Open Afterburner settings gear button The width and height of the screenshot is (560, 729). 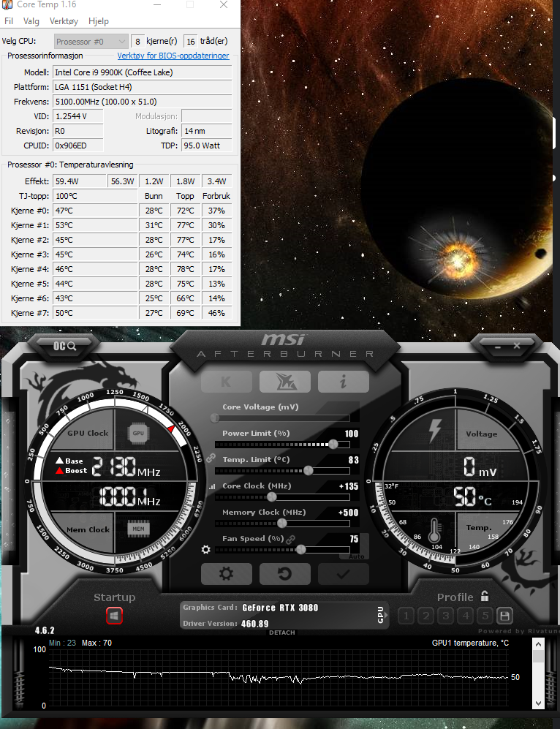tap(227, 574)
